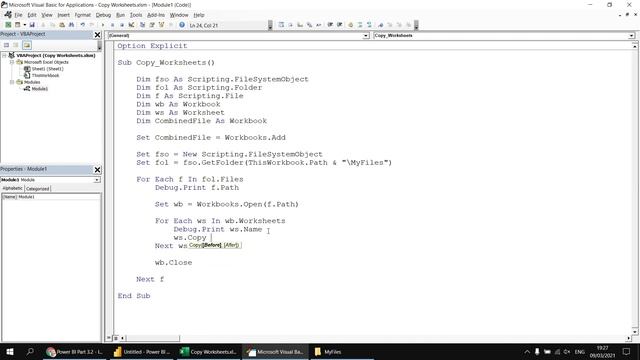Collapse the Modules folder
This screenshot has width=640, height=360.
point(12,82)
